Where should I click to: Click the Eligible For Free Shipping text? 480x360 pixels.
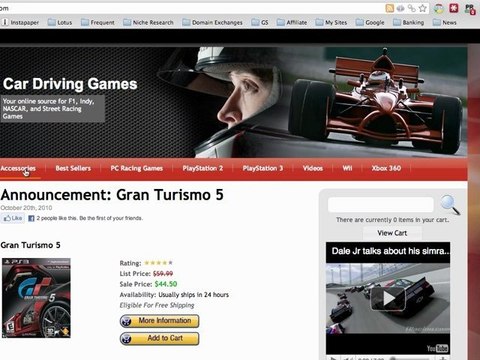[x=157, y=305]
